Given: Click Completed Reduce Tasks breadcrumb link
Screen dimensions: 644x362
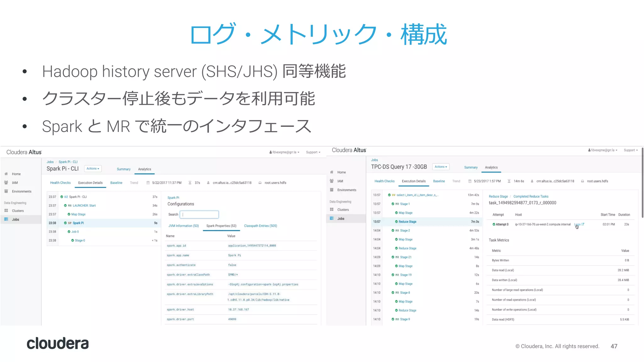Looking at the screenshot, I should 531,197.
